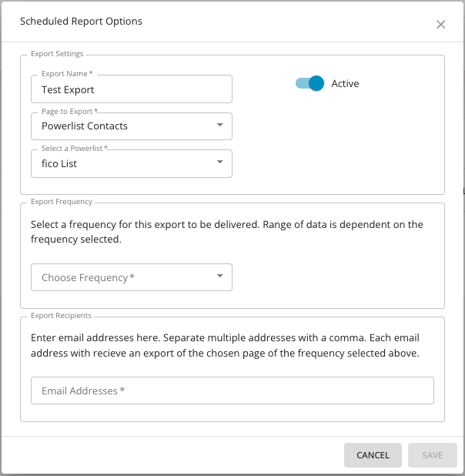Click the Choose Frequency dropdown arrow
The image size is (465, 476).
pos(219,276)
